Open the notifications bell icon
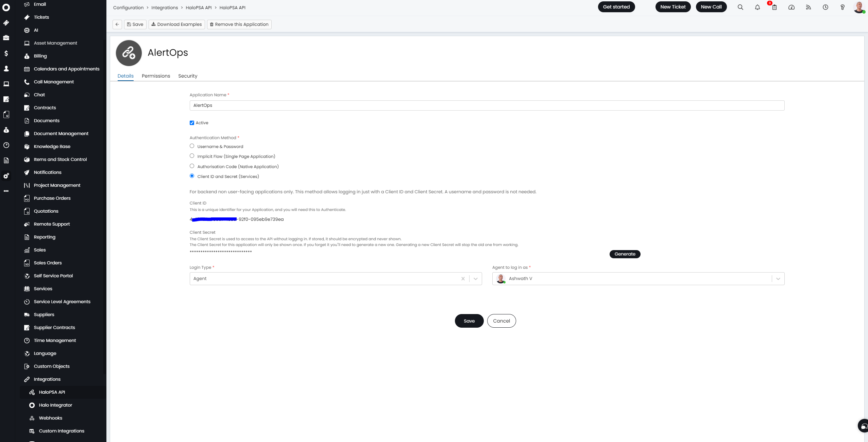868x442 pixels. [x=757, y=7]
